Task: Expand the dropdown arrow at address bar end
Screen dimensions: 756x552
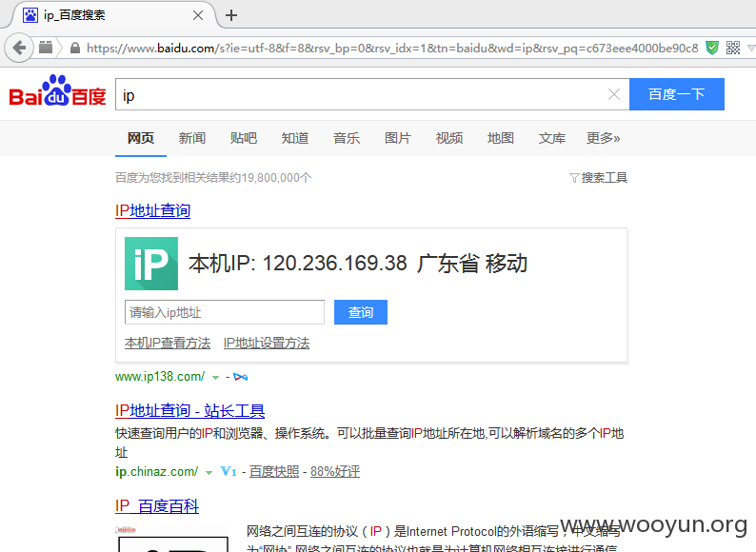Action: pyautogui.click(x=750, y=48)
